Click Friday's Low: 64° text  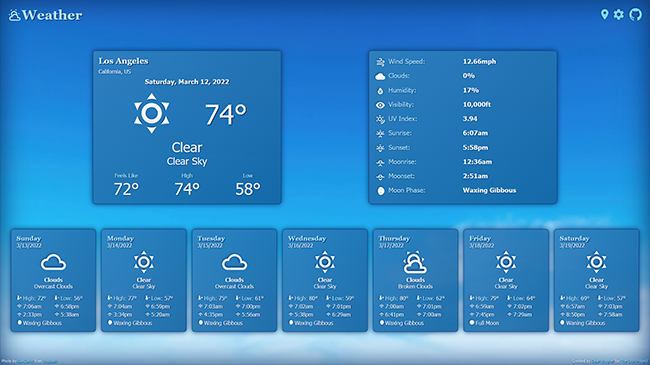[524, 298]
